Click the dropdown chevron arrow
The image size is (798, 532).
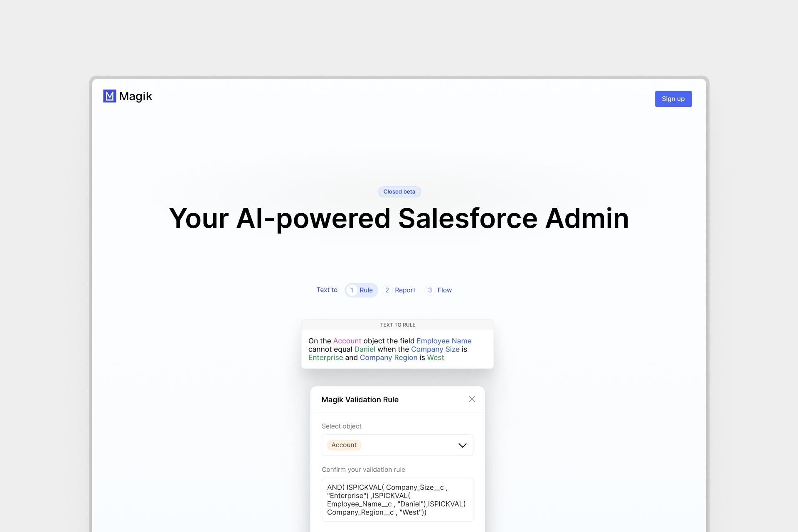(x=463, y=445)
